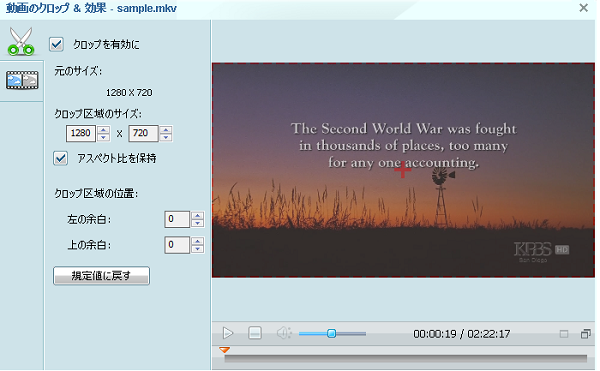Decrease crop width with down arrow
600x371 pixels.
click(x=103, y=137)
